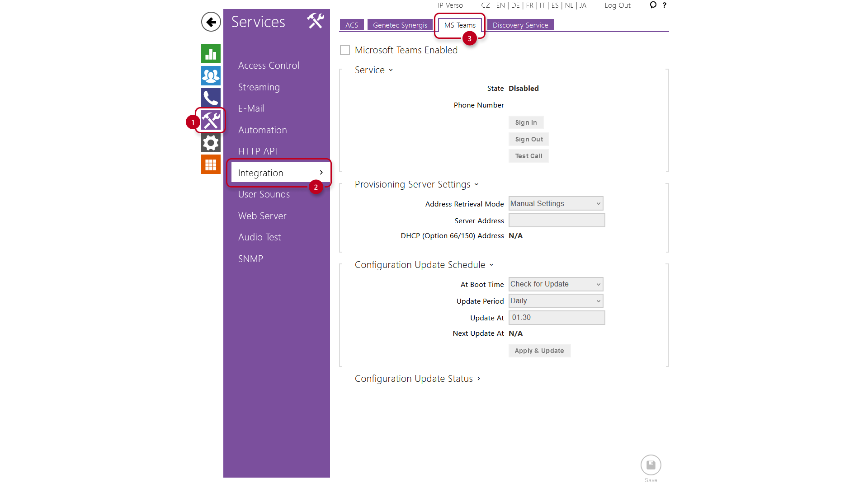Screen dimensions: 868x488
Task: Open the Update Period dropdown
Action: pos(556,301)
